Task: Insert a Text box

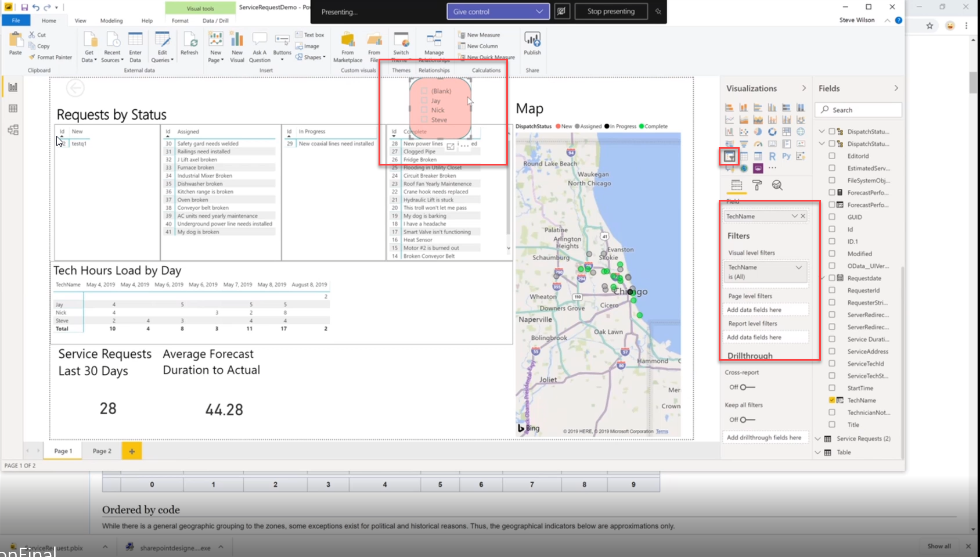Action: (309, 35)
